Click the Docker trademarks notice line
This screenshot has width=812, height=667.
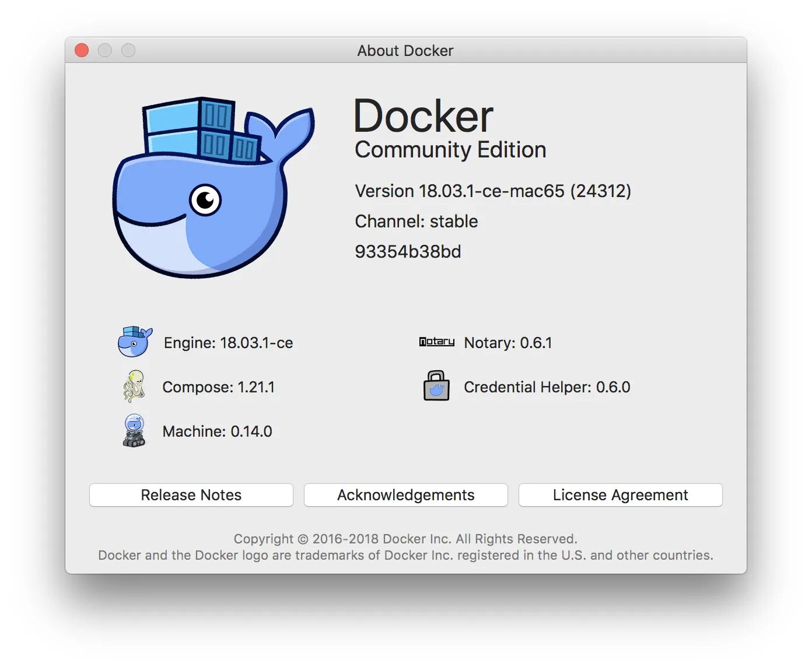405,555
